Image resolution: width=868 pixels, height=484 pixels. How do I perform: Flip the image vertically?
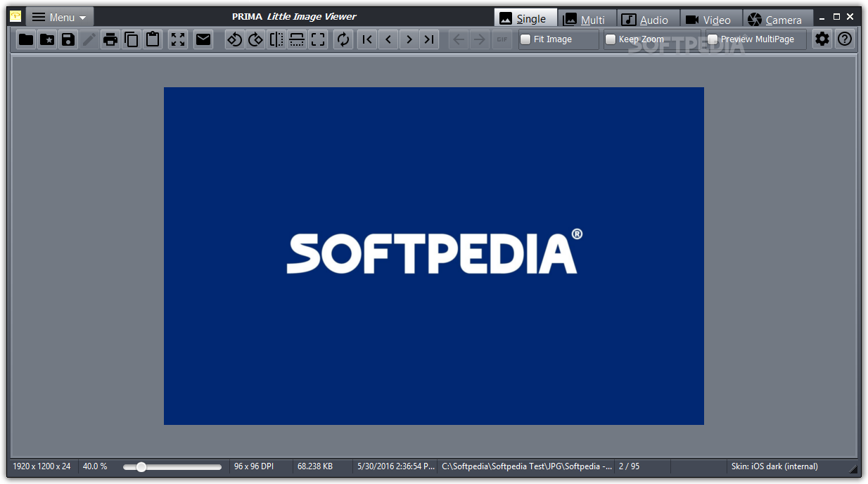click(x=298, y=39)
